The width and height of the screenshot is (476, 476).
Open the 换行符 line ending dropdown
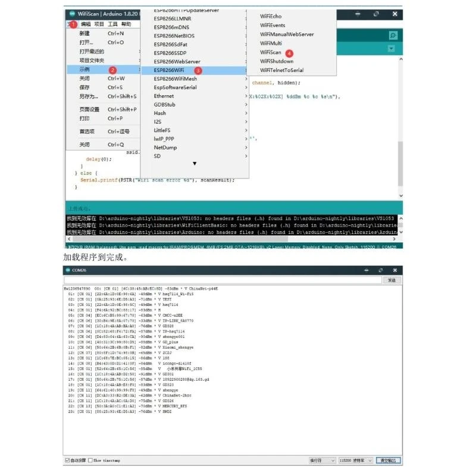coord(322,461)
